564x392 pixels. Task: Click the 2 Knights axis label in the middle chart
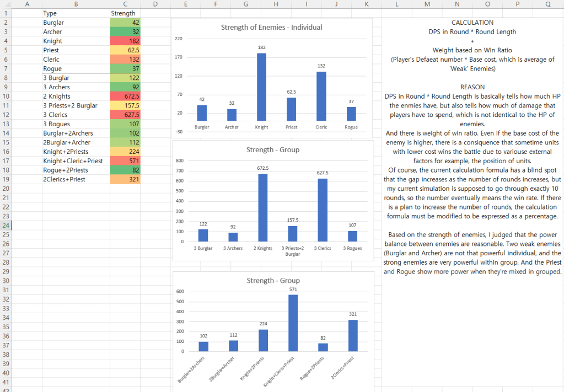(x=262, y=249)
